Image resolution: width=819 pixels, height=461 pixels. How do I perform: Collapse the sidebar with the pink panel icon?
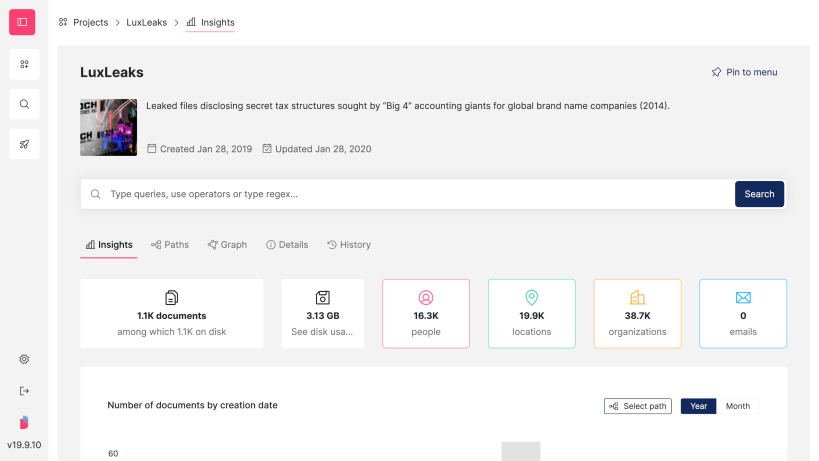[x=22, y=22]
